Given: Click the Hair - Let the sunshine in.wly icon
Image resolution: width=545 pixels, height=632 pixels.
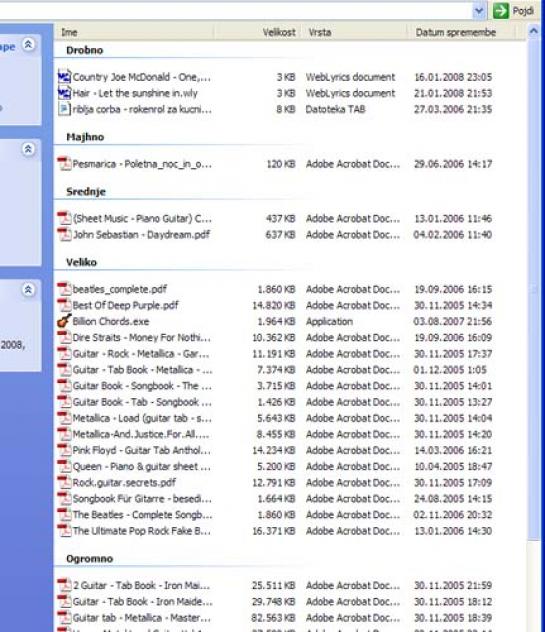Looking at the screenshot, I should point(64,93).
